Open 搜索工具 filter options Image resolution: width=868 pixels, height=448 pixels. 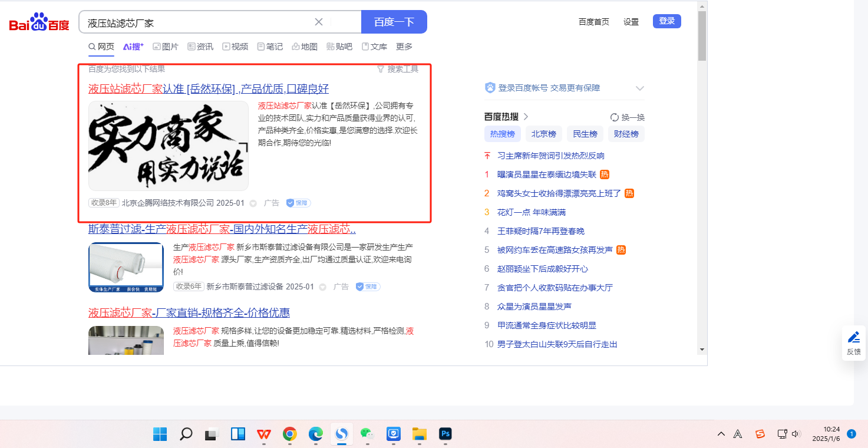398,69
